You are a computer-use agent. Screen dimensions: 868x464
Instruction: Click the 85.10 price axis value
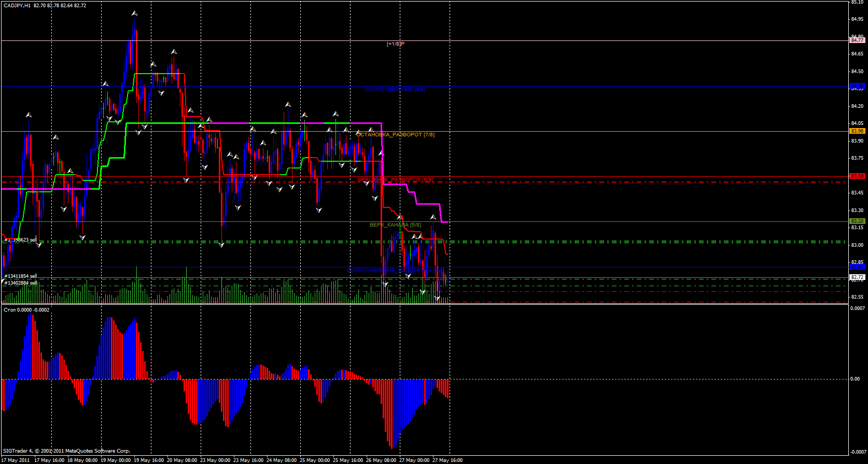857,2
